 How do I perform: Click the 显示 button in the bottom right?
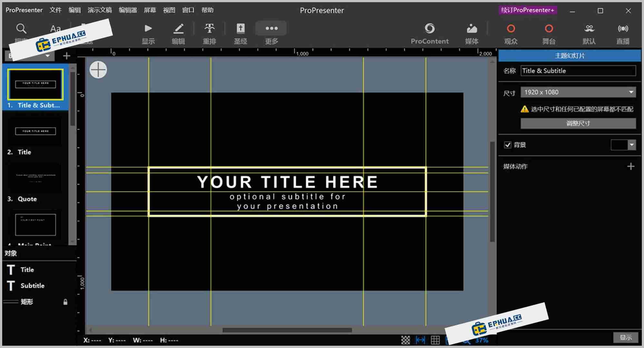(626, 337)
